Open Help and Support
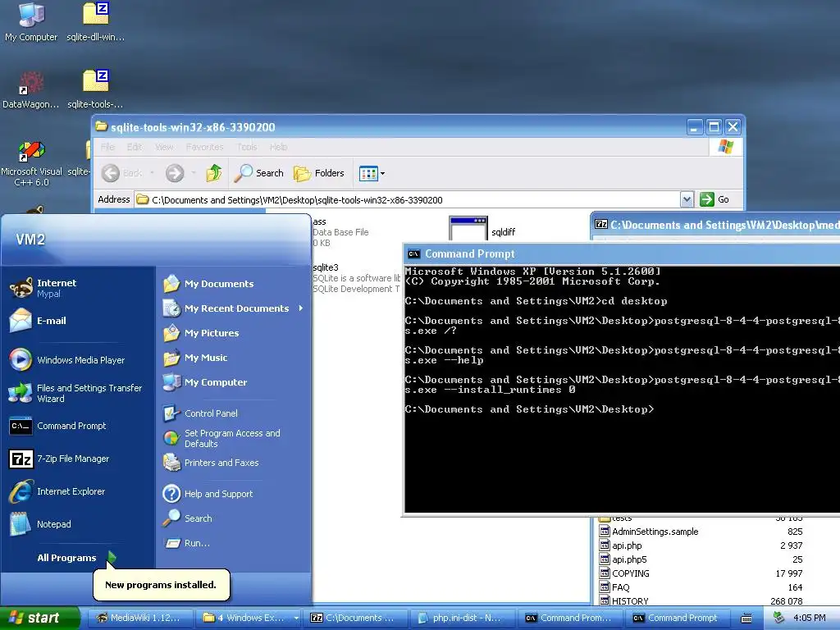Image resolution: width=840 pixels, height=630 pixels. click(x=208, y=493)
